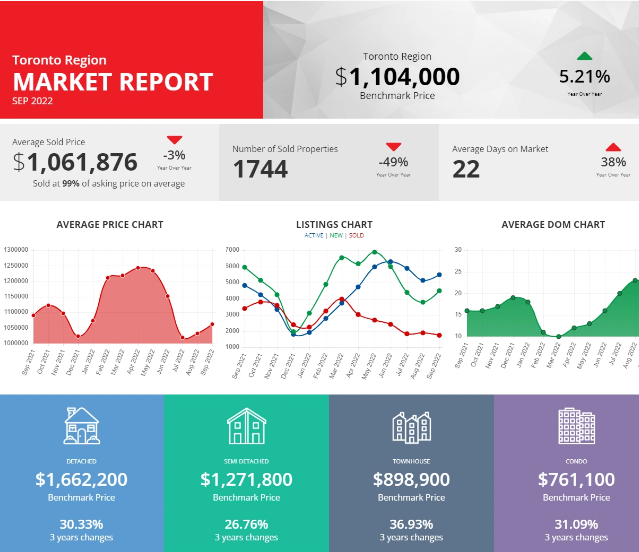The height and width of the screenshot is (552, 639).
Task: Toggle the ACTIVE series in listings legend
Action: (314, 235)
